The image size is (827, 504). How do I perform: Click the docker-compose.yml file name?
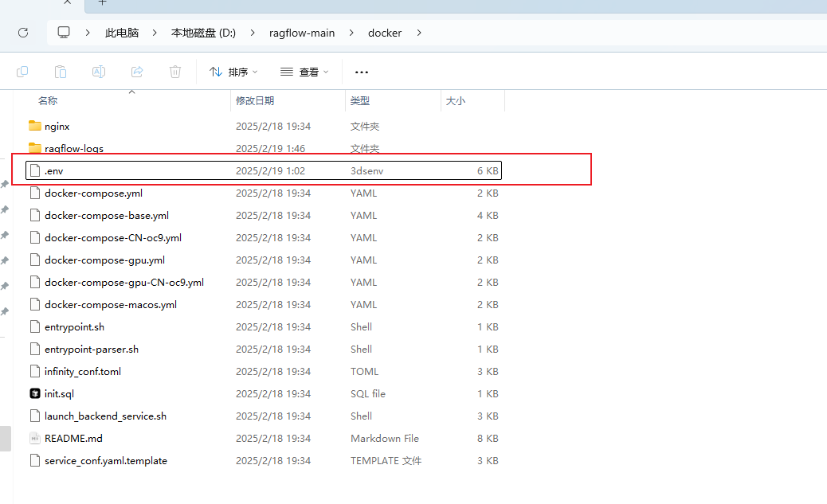coord(93,193)
